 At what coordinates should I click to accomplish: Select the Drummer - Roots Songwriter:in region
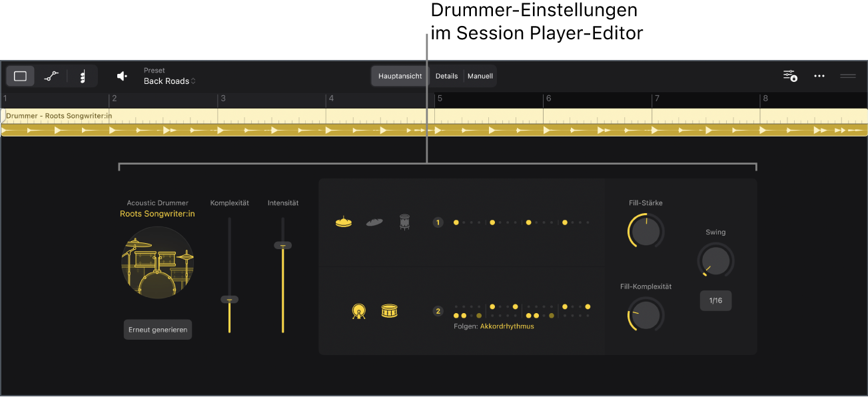point(434,123)
